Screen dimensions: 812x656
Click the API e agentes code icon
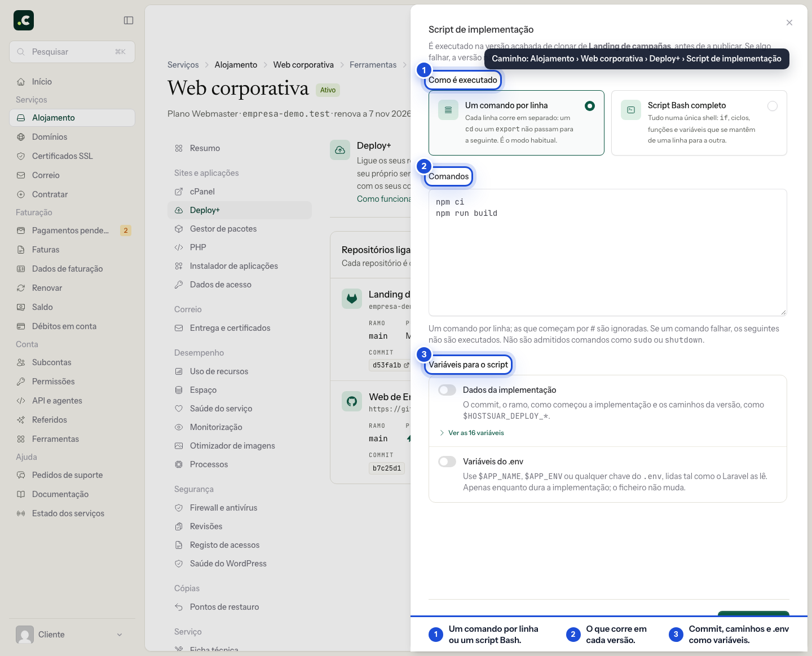(21, 401)
